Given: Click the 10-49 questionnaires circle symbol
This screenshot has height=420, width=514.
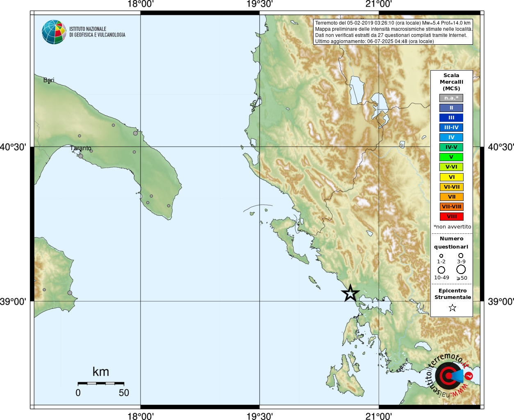Looking at the screenshot, I should point(441,270).
